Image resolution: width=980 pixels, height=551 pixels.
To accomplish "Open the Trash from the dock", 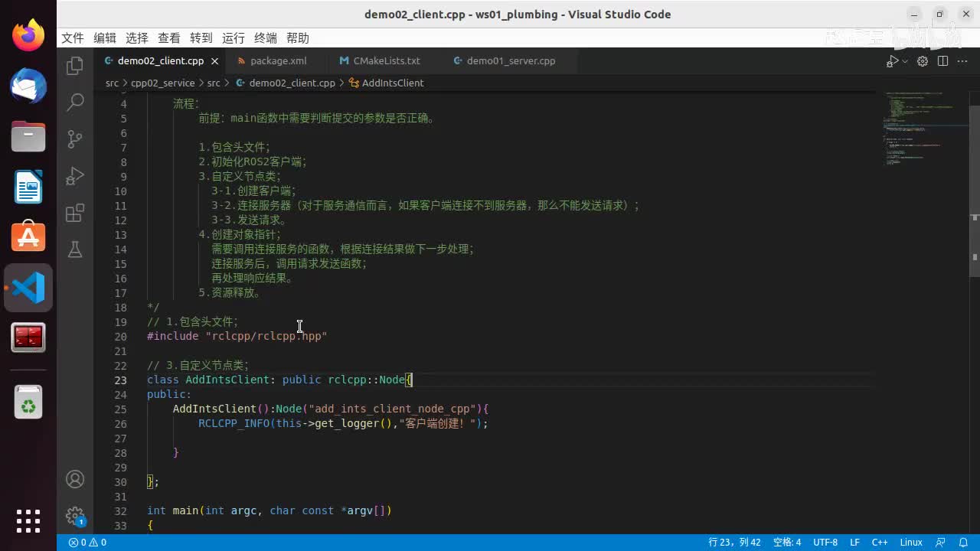I will click(28, 402).
